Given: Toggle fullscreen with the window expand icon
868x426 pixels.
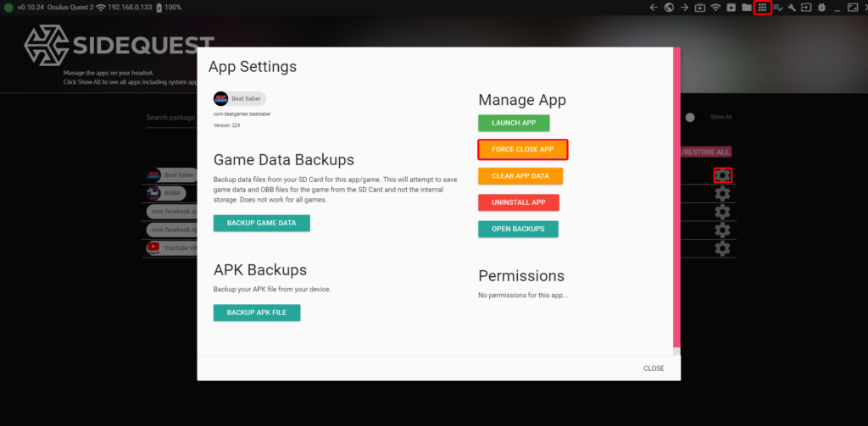Looking at the screenshot, I should 853,8.
